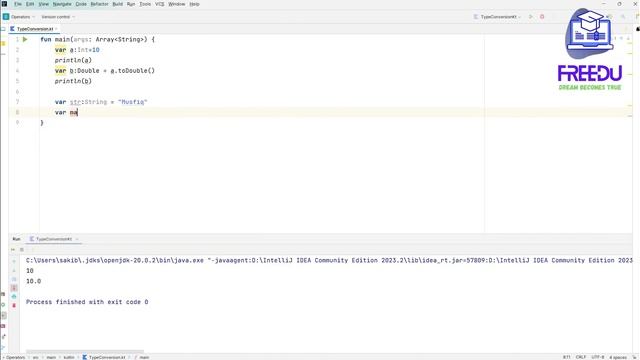Click the 'println(b)' statement on line 5
640x360 pixels.
click(x=73, y=81)
